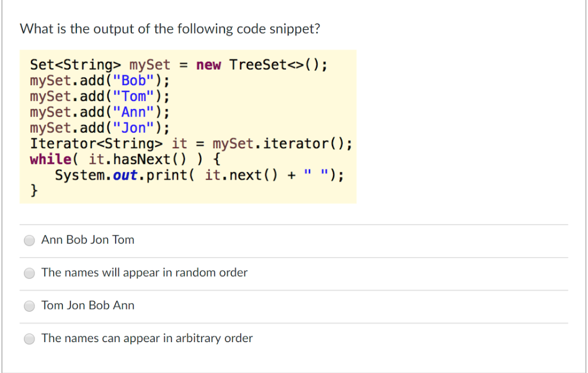
Task: Select the 'The names can appear in arbitrary order' option
Action: (x=29, y=339)
